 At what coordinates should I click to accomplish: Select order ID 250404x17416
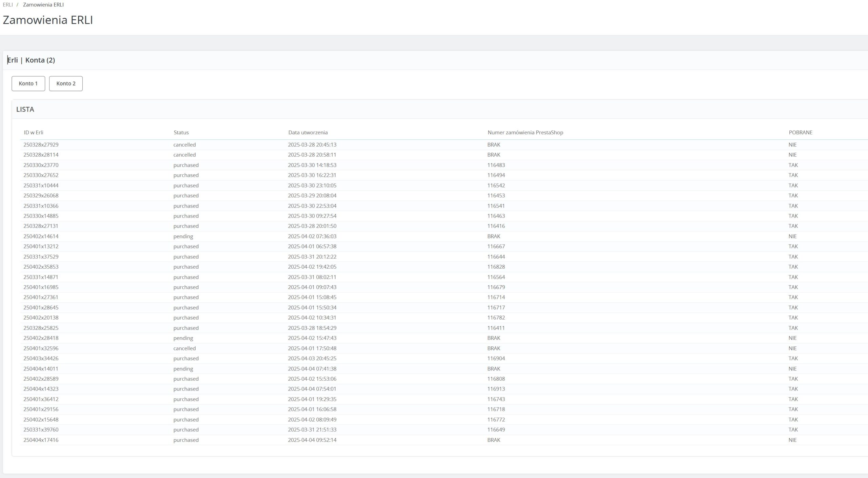point(41,440)
